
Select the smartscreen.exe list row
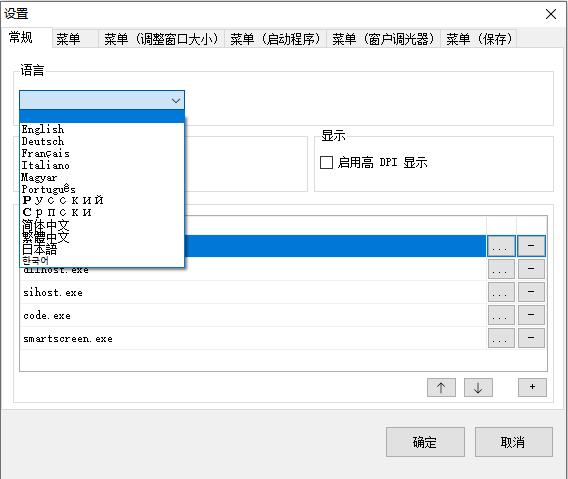253,338
